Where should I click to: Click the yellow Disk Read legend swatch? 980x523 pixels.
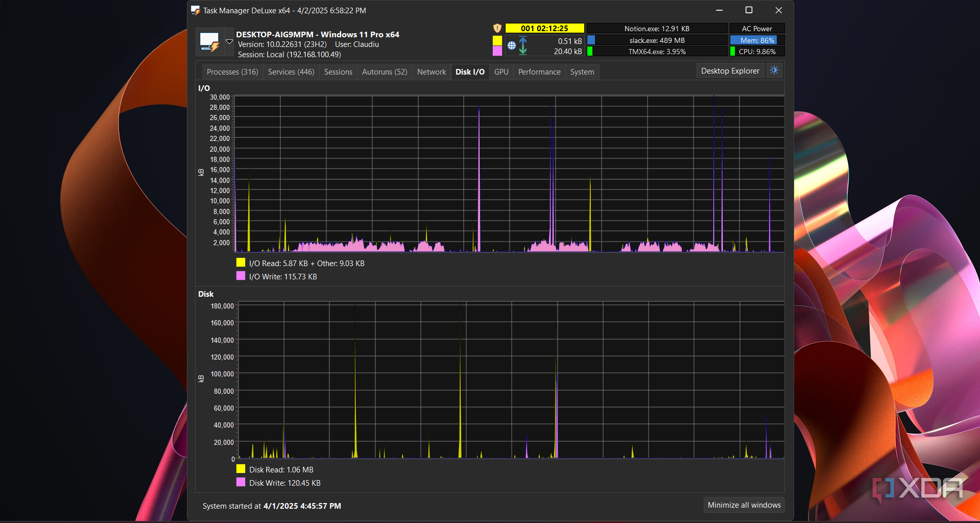click(x=241, y=469)
